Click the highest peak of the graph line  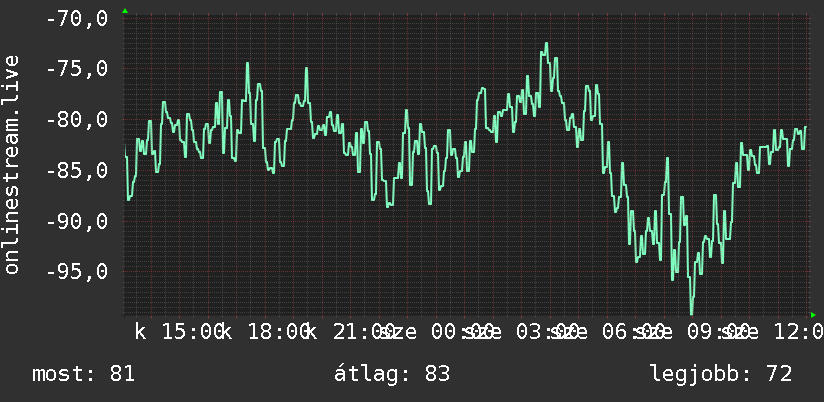point(547,44)
